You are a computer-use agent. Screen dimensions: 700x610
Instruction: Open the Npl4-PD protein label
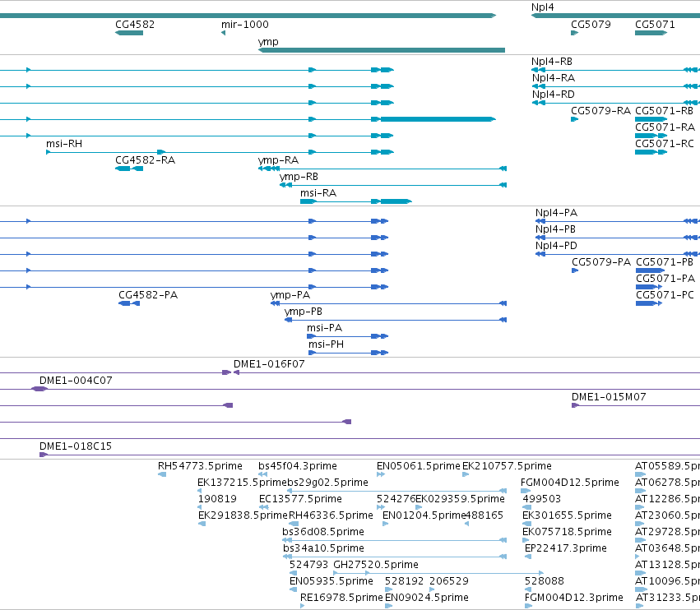[556, 246]
